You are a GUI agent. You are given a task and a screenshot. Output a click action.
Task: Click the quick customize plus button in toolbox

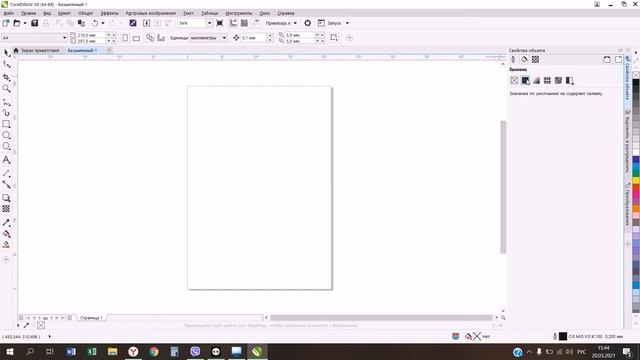[6, 260]
